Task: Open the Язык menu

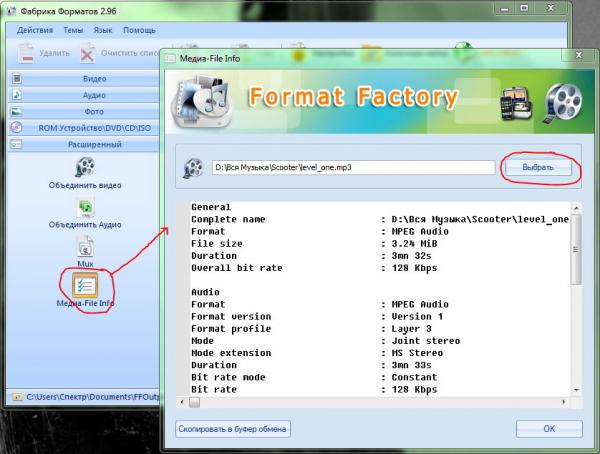Action: (103, 30)
